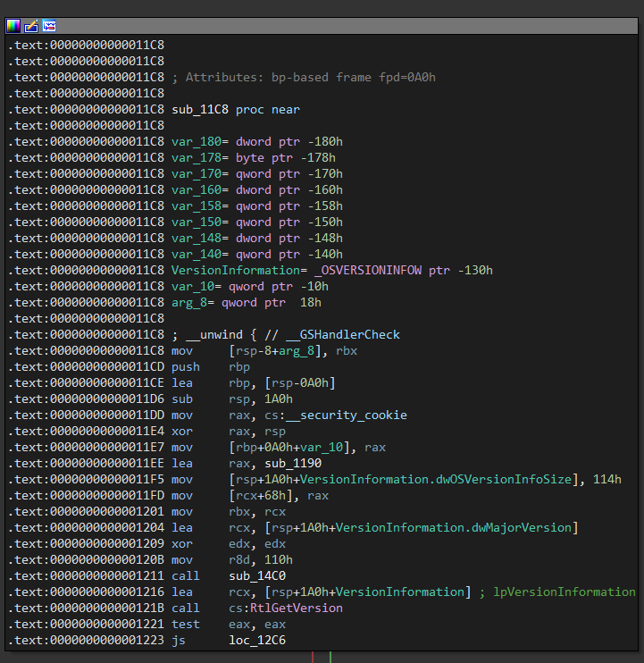Click var_140 qword ptr definition

pyautogui.click(x=257, y=254)
